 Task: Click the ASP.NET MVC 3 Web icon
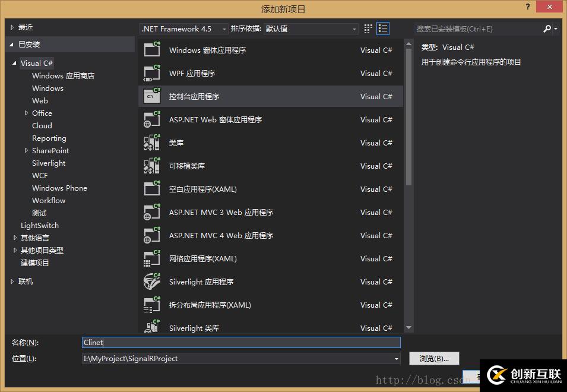(152, 211)
